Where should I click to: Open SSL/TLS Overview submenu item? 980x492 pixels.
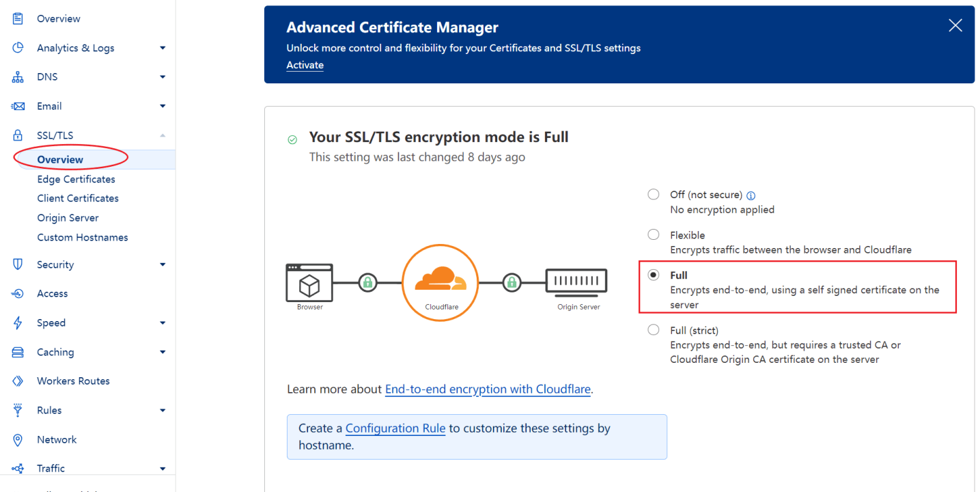60,160
